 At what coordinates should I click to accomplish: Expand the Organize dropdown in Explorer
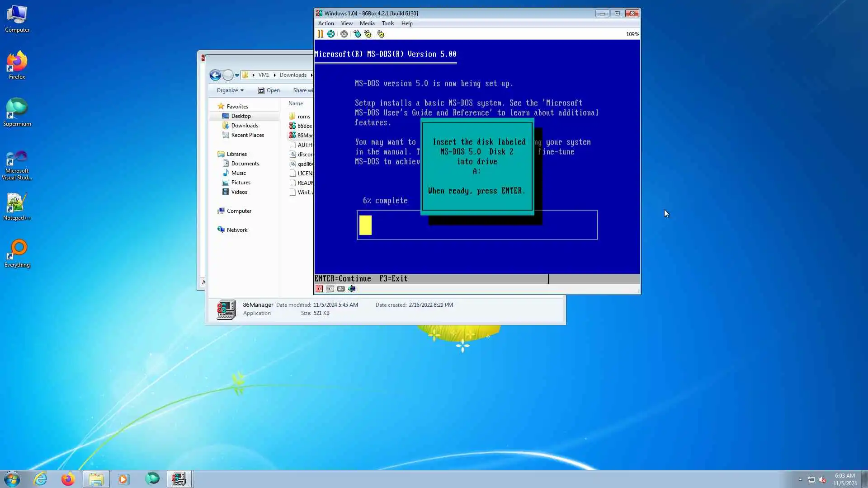[230, 90]
